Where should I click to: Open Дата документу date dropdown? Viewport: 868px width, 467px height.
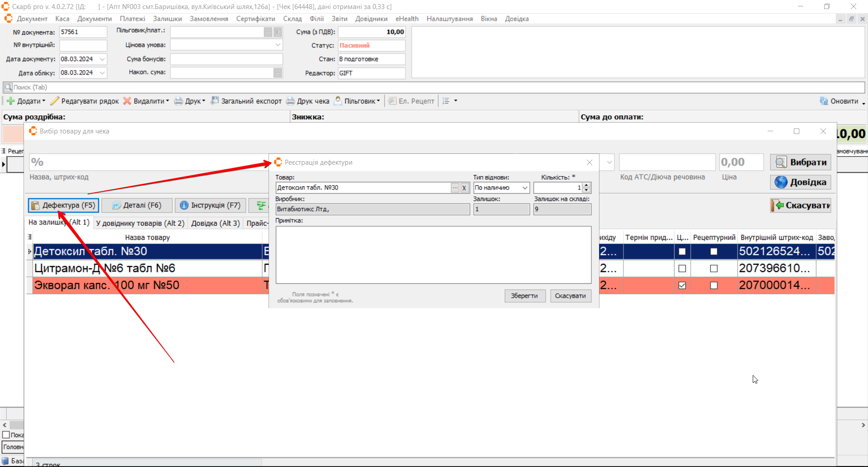[x=103, y=59]
